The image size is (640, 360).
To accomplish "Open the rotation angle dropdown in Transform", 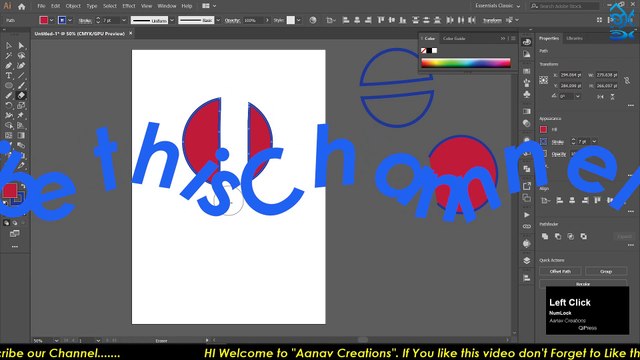I will (578, 96).
